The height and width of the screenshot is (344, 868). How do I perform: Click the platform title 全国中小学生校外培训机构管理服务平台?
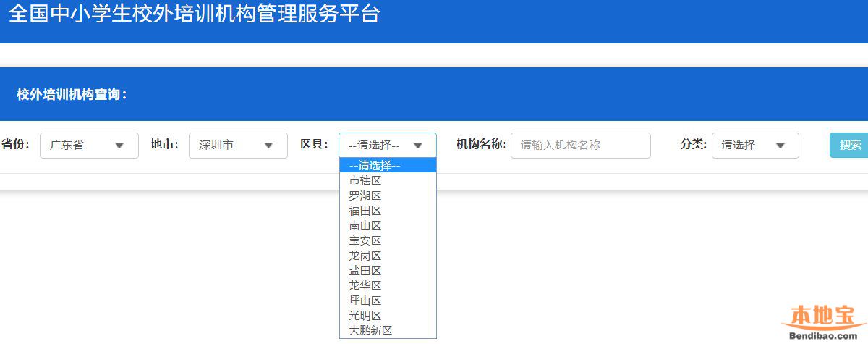click(194, 13)
